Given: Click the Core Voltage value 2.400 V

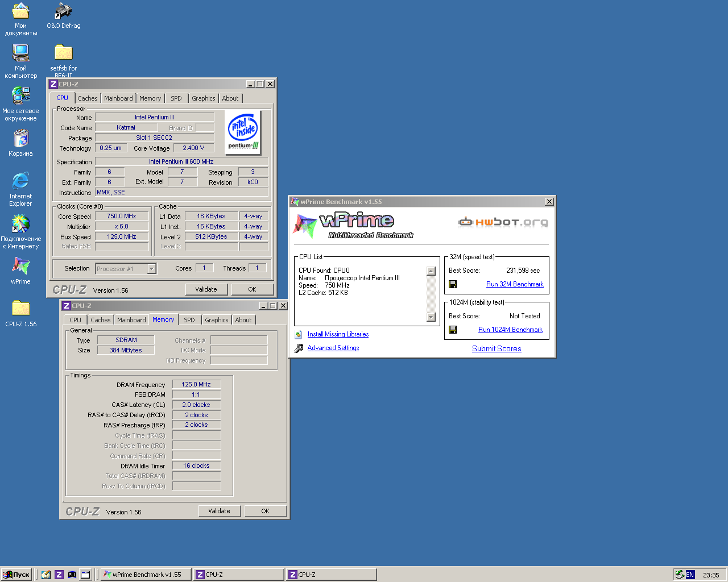Looking at the screenshot, I should pyautogui.click(x=193, y=148).
